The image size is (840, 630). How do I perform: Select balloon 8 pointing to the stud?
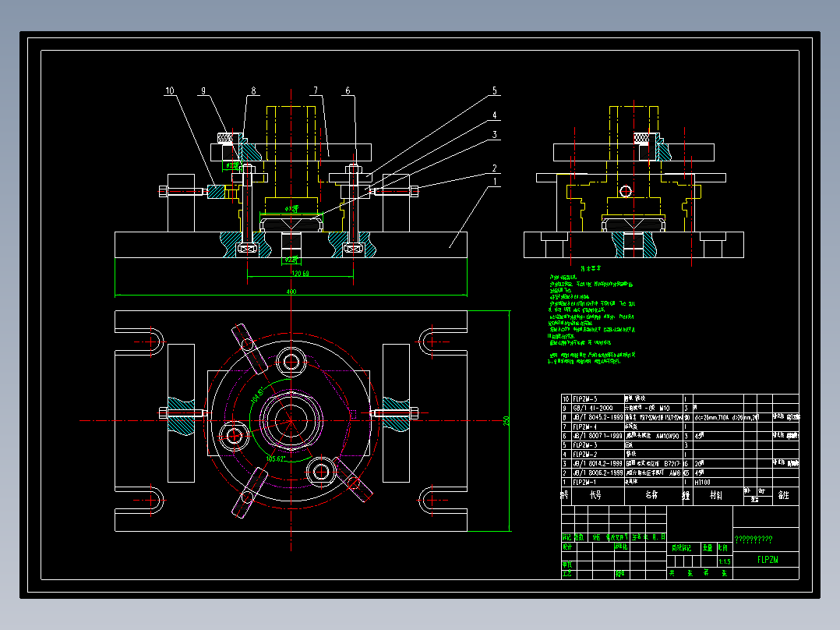[x=252, y=88]
